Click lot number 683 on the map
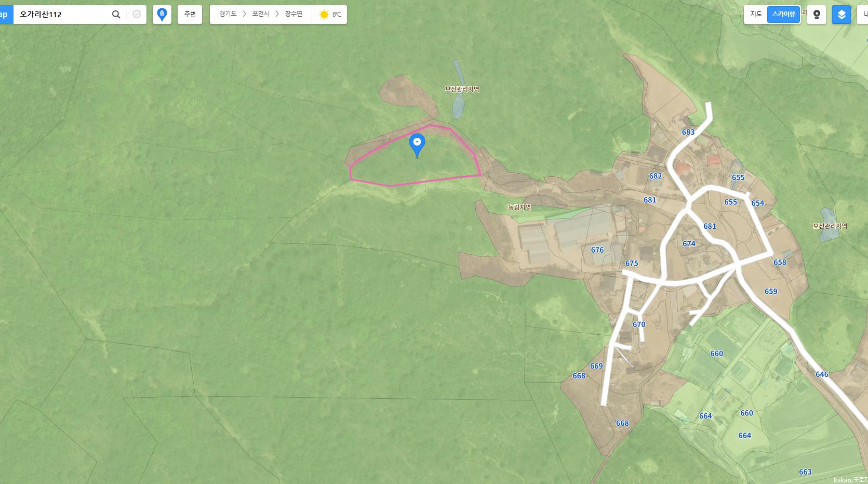868x484 pixels. [688, 132]
